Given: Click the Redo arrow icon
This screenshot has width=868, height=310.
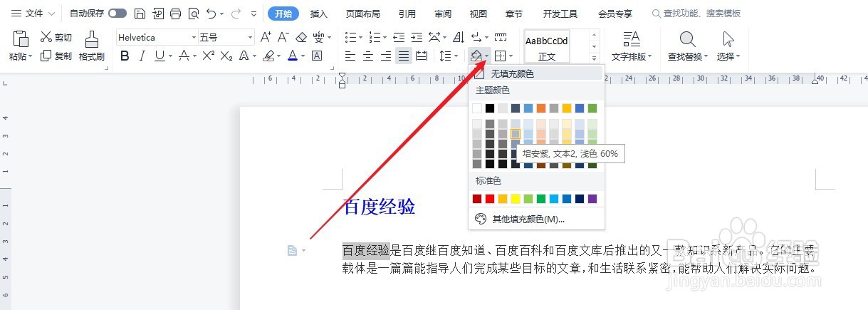Looking at the screenshot, I should coord(236,14).
